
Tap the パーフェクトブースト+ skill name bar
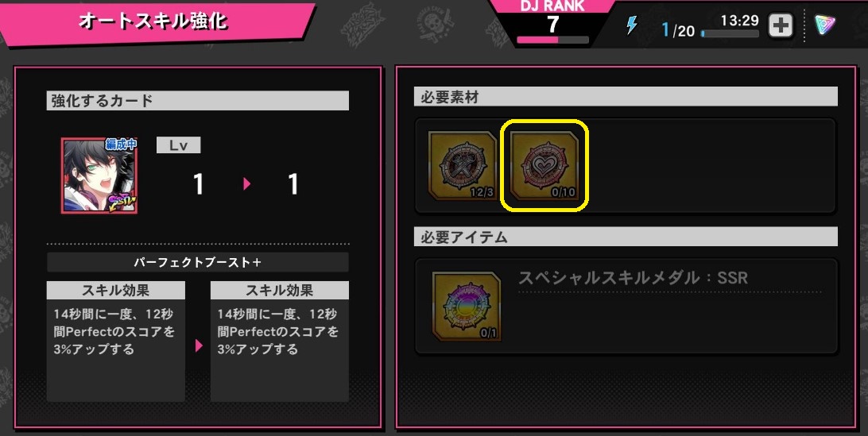point(198,262)
